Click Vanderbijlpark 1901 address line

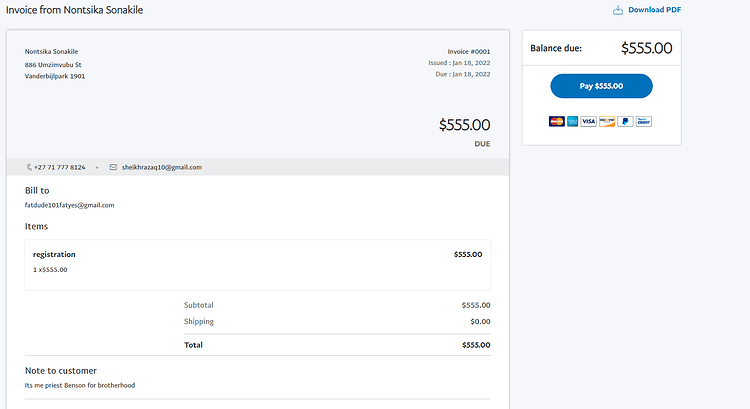coord(55,76)
